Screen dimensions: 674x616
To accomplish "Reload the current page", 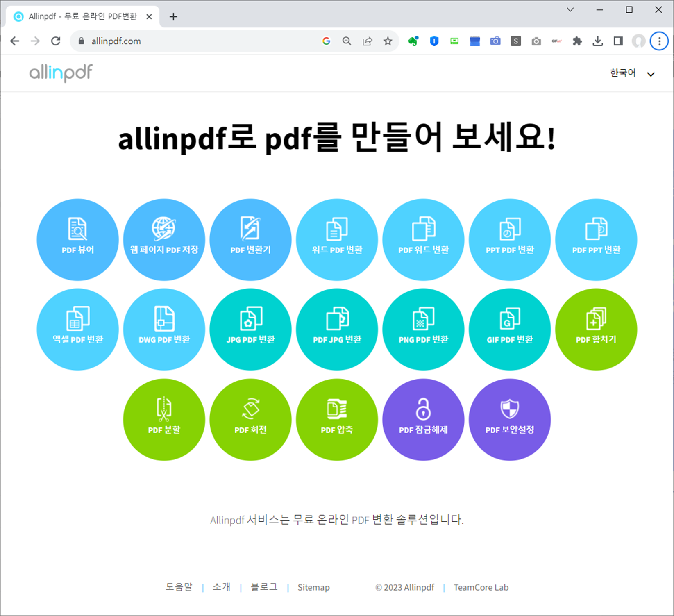I will 56,41.
